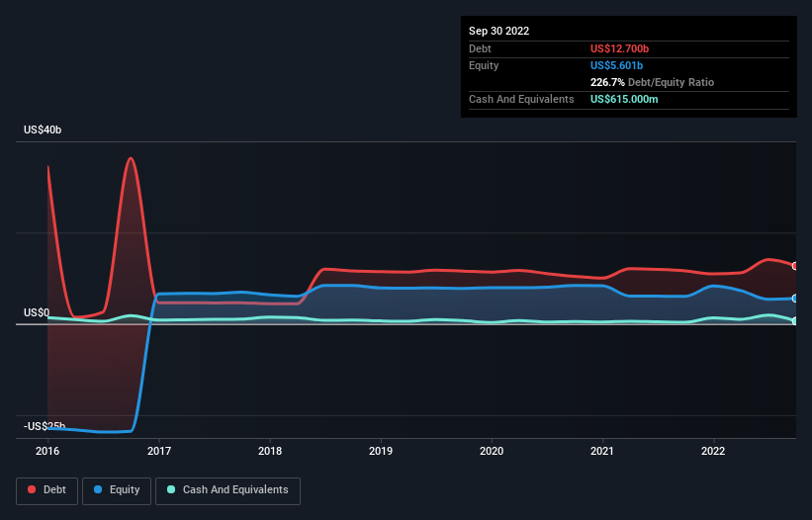The height and width of the screenshot is (520, 812).
Task: Click the -US$25b y-axis label
Action: [x=45, y=426]
